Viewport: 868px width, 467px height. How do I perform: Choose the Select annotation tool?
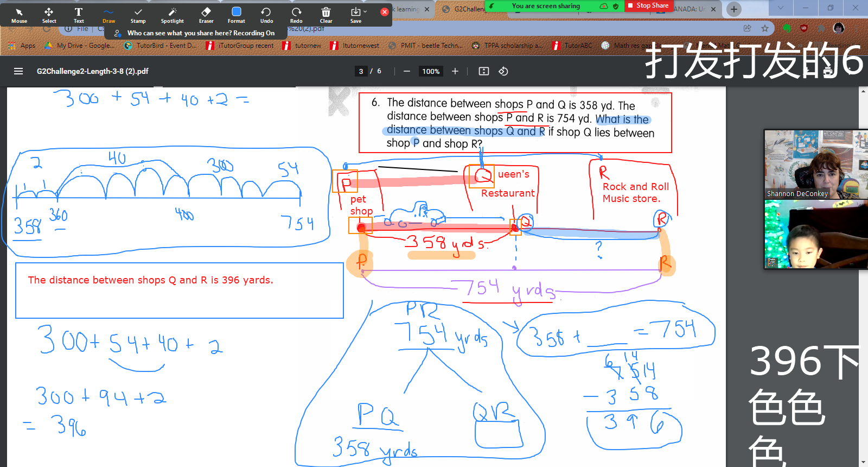49,15
